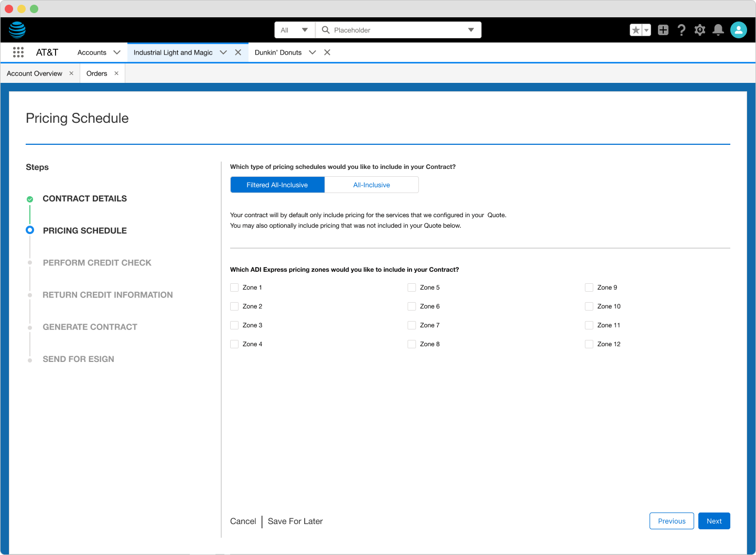Click the favorites star icon

(636, 30)
